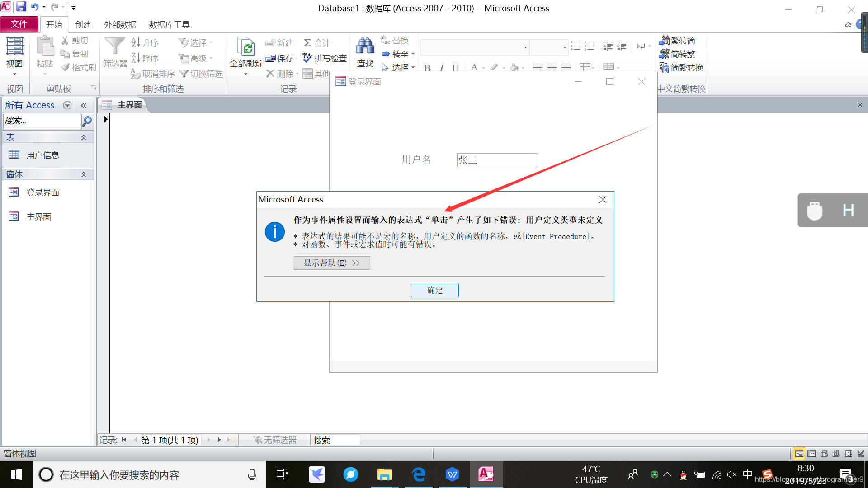Image resolution: width=868 pixels, height=488 pixels.
Task: Collapse the 表 tables group
Action: pos(84,137)
